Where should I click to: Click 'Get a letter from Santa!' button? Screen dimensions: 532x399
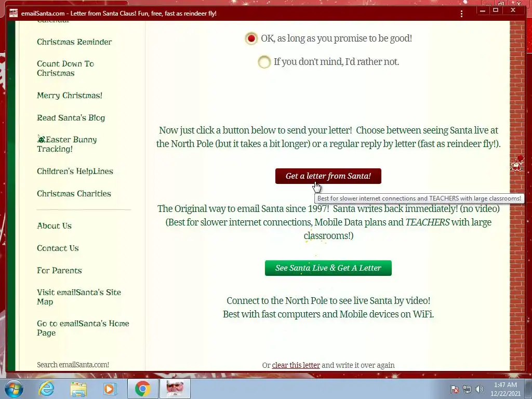pos(328,176)
